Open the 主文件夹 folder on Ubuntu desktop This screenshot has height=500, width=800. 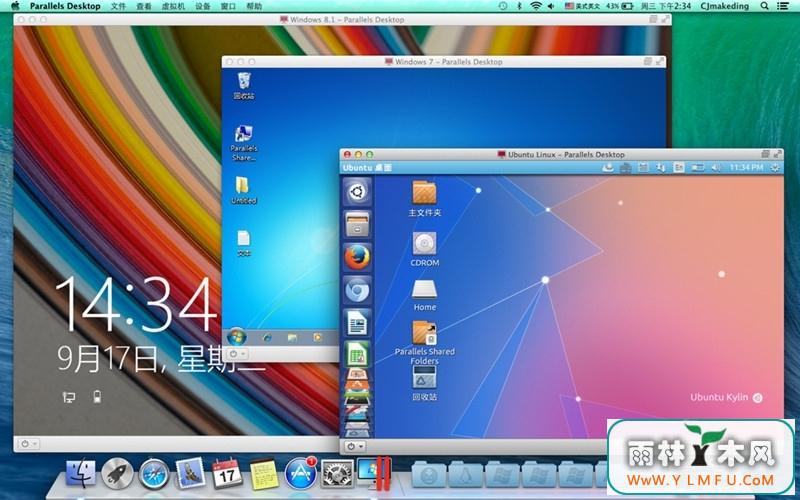click(x=424, y=198)
